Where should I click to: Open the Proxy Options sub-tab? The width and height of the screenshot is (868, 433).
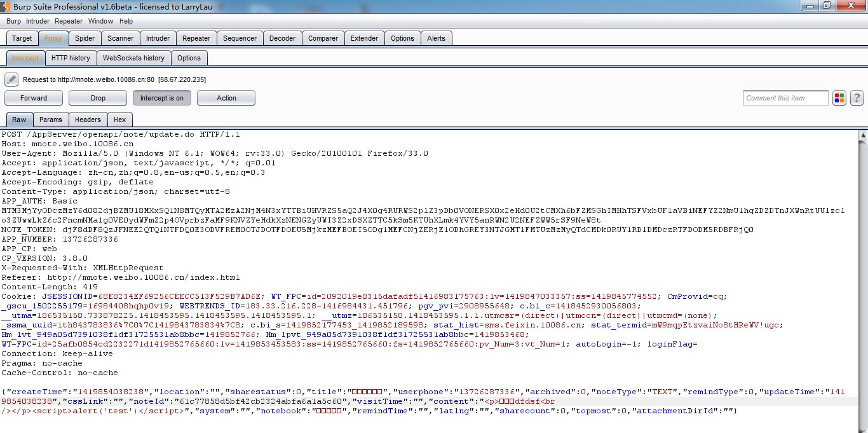(x=189, y=58)
